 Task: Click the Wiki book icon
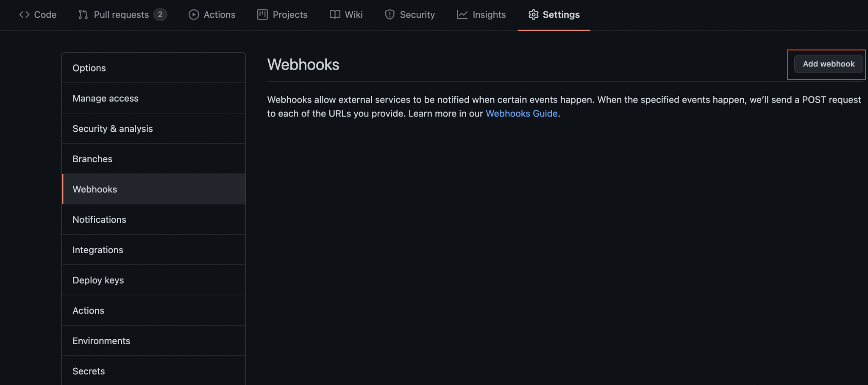pyautogui.click(x=335, y=14)
